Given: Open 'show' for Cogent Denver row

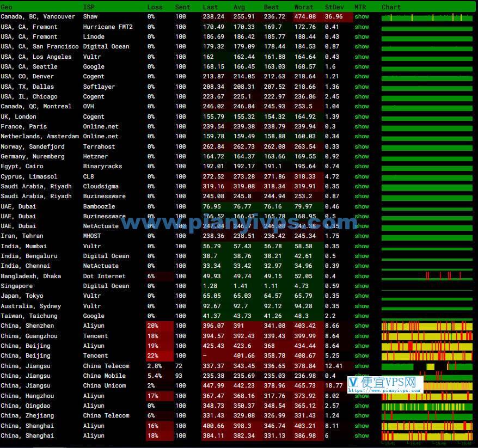Looking at the screenshot, I should click(361, 76).
